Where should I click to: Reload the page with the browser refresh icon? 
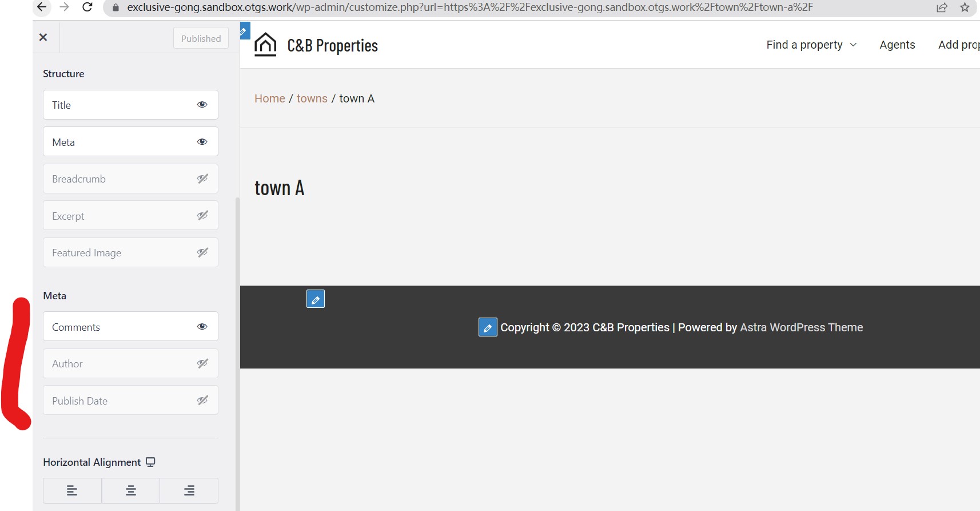click(x=87, y=7)
